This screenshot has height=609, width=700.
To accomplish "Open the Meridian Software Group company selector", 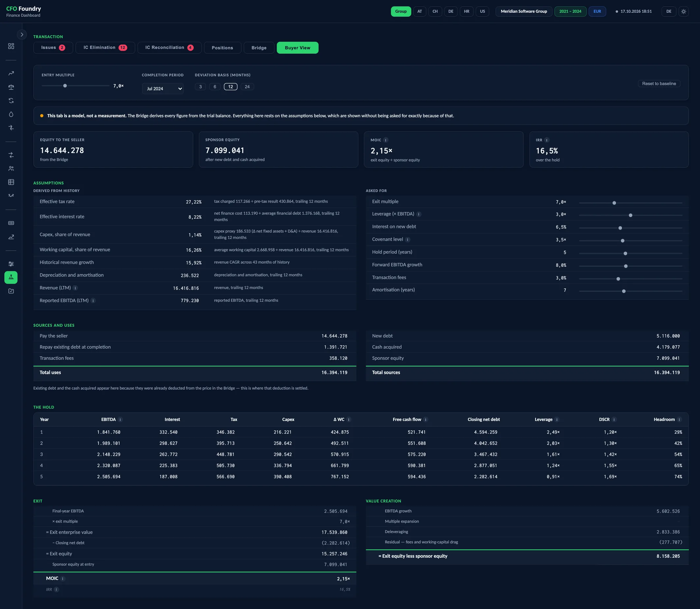I will click(x=524, y=11).
